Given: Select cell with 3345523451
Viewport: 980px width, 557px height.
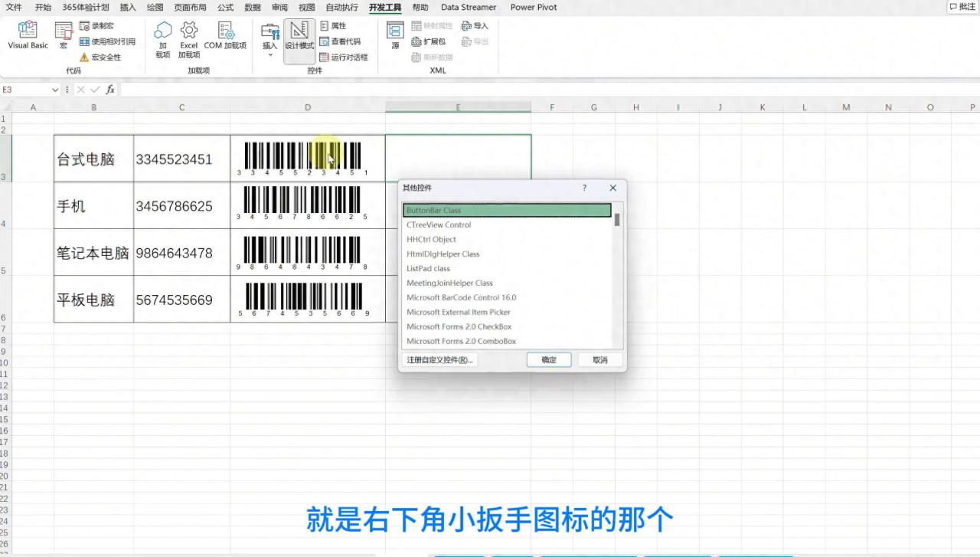Looking at the screenshot, I should 181,159.
